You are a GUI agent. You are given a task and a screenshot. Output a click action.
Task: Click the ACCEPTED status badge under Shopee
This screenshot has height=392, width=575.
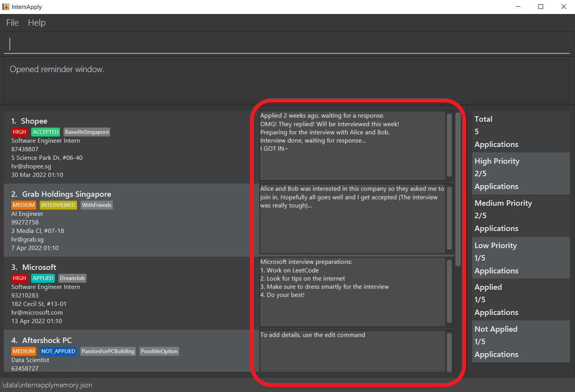pos(45,132)
